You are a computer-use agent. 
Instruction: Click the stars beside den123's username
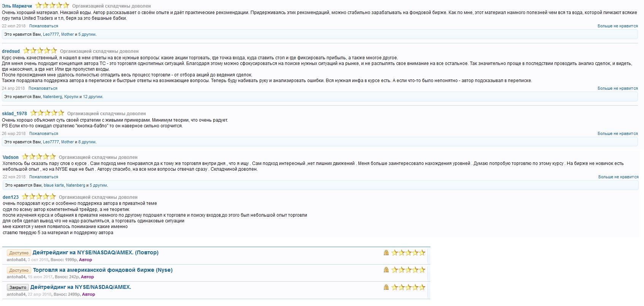[x=39, y=197]
